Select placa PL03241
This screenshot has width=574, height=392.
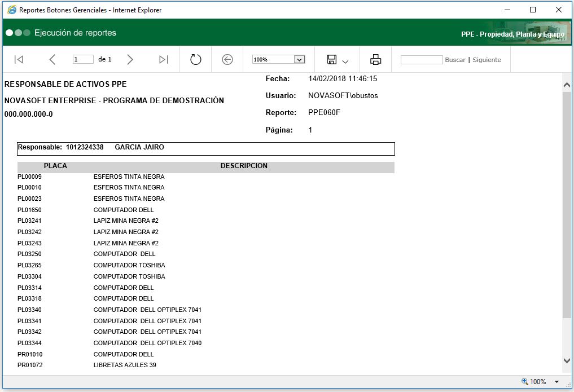(x=30, y=221)
